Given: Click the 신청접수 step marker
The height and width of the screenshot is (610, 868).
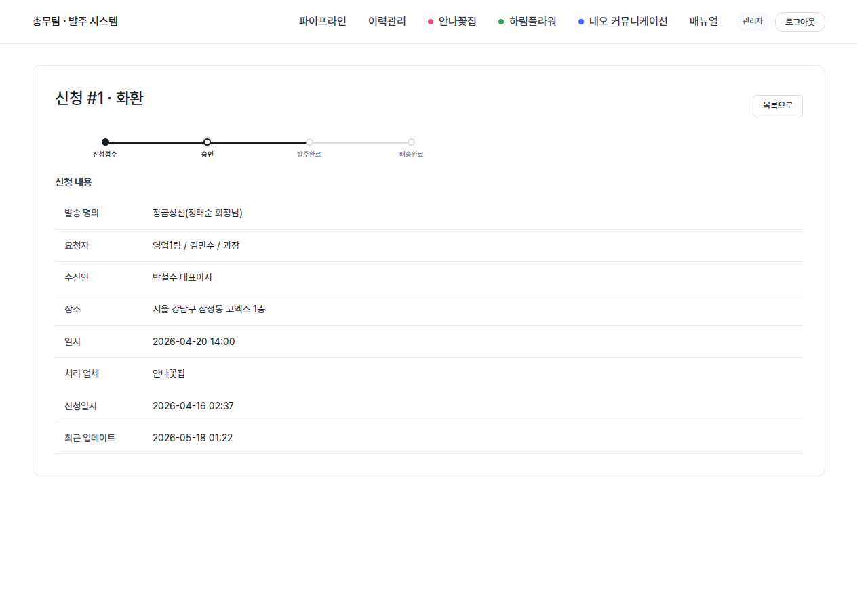Looking at the screenshot, I should coord(105,142).
